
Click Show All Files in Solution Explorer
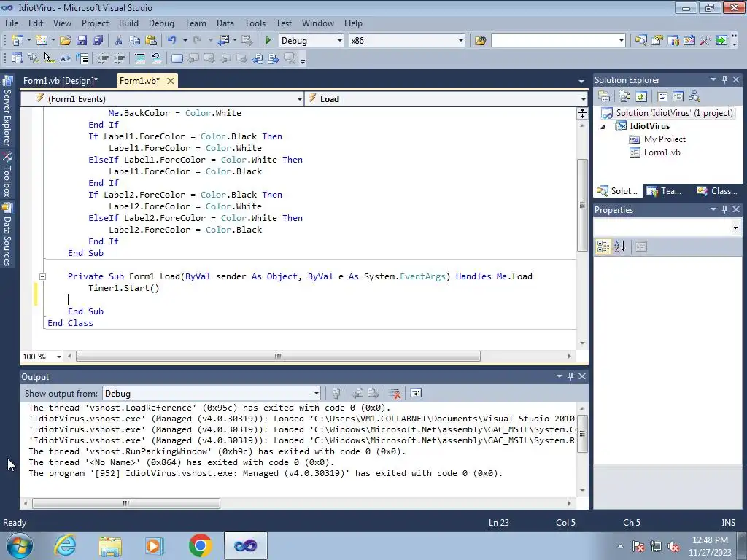point(625,97)
